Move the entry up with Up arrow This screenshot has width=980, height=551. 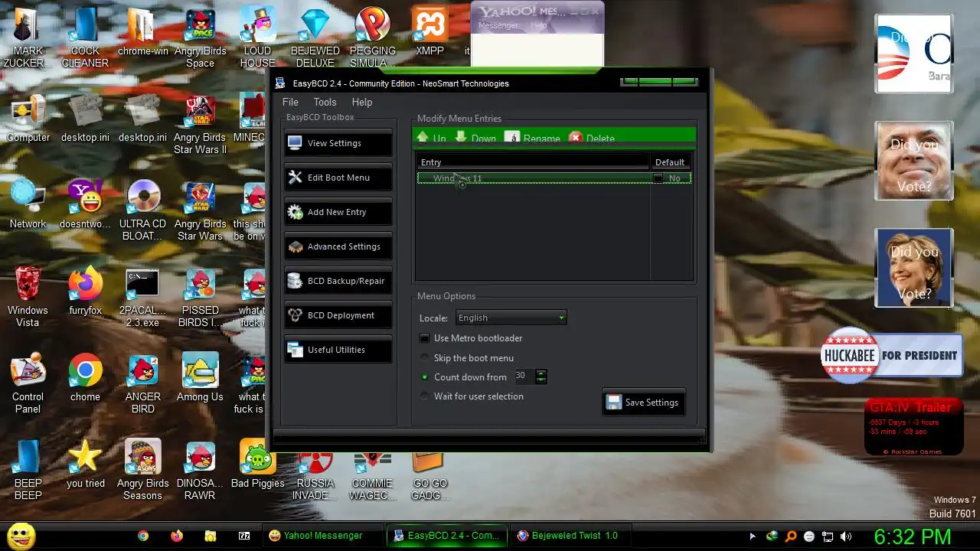point(430,139)
